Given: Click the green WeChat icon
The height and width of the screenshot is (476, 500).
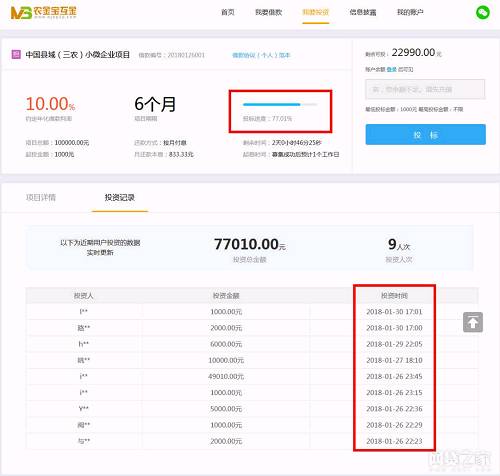Looking at the screenshot, I should click(x=482, y=12).
